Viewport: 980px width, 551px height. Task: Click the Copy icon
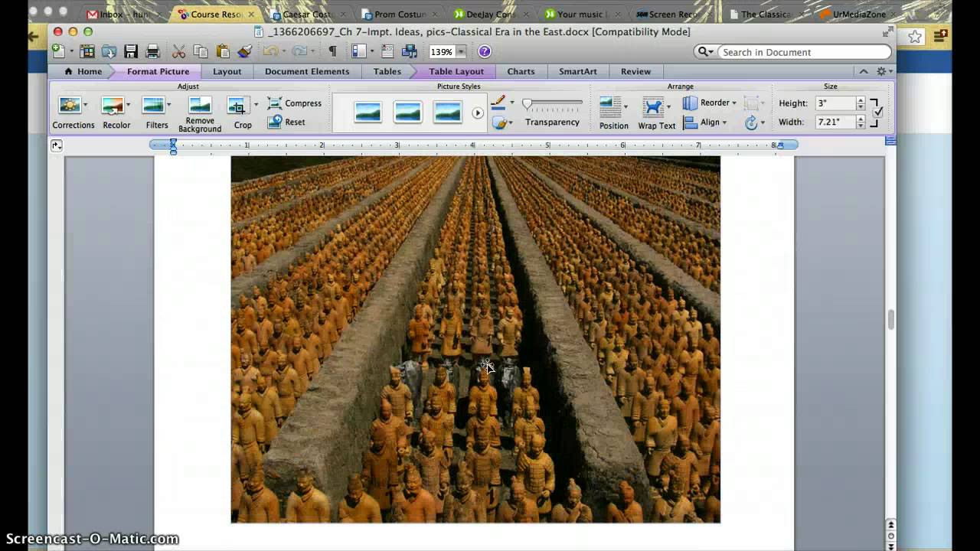201,51
